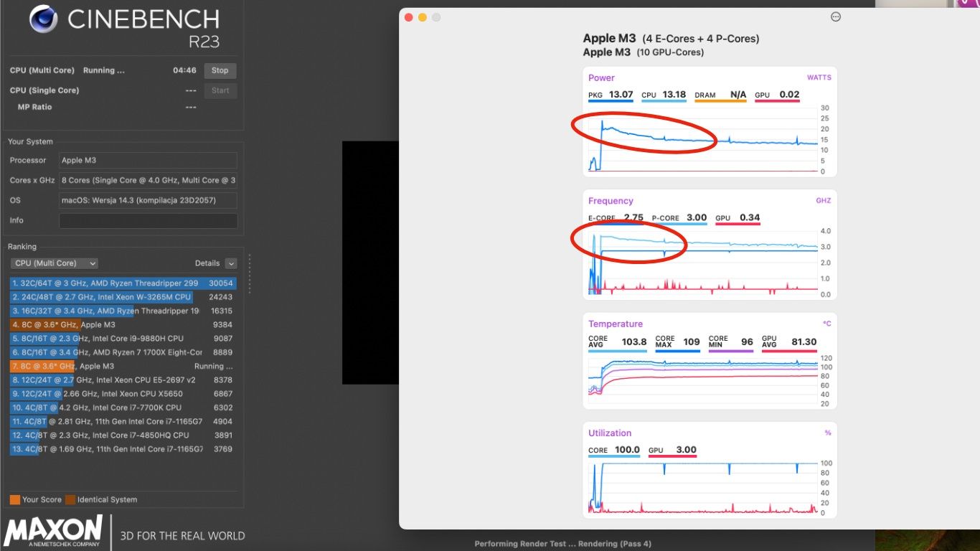The image size is (980, 551).
Task: Stop the running Multi Core CPU test
Action: [x=220, y=70]
